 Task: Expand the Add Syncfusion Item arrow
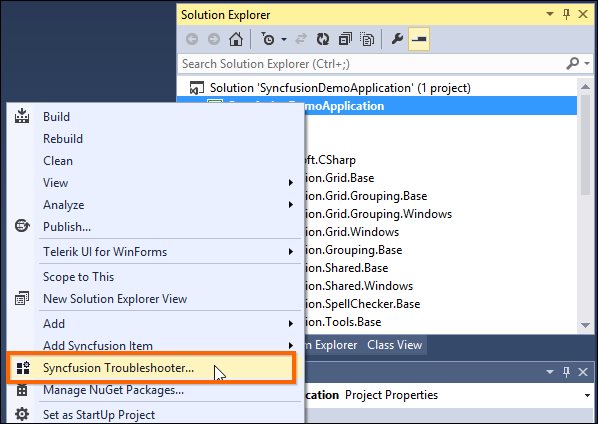tap(291, 345)
